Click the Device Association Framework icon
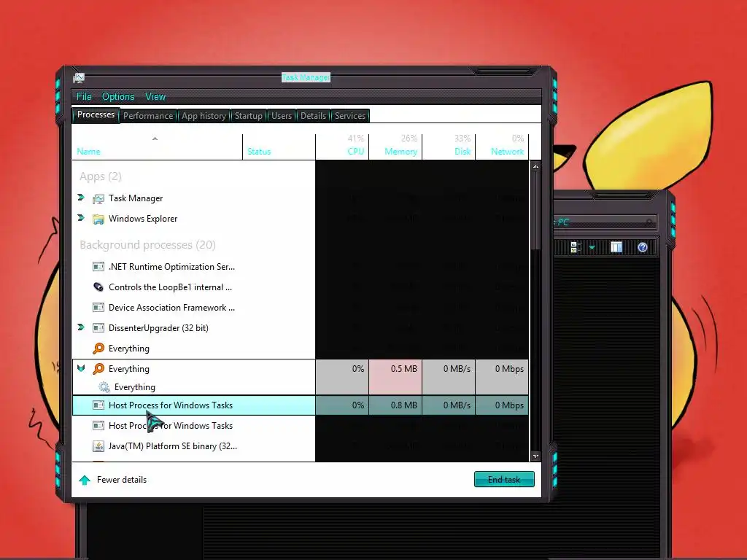Viewport: 747px width, 560px height. pos(98,308)
